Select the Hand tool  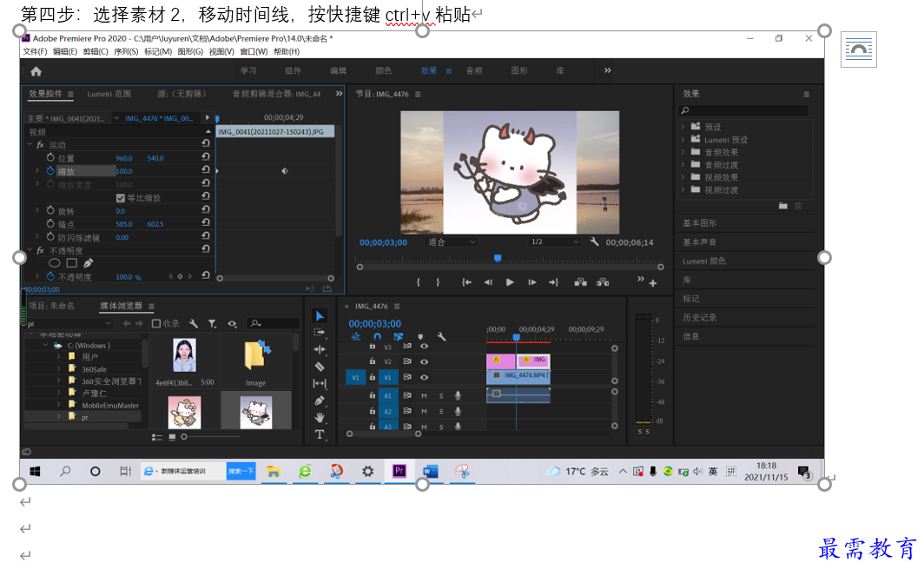320,417
